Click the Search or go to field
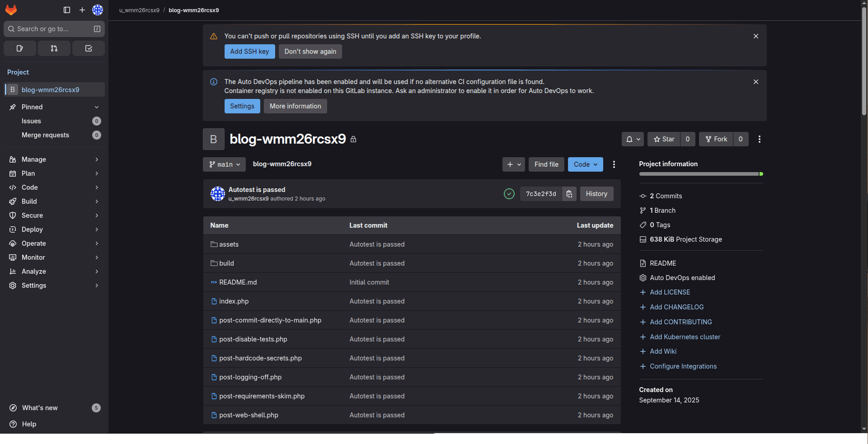Screen dimensions: 868x444 50,29
